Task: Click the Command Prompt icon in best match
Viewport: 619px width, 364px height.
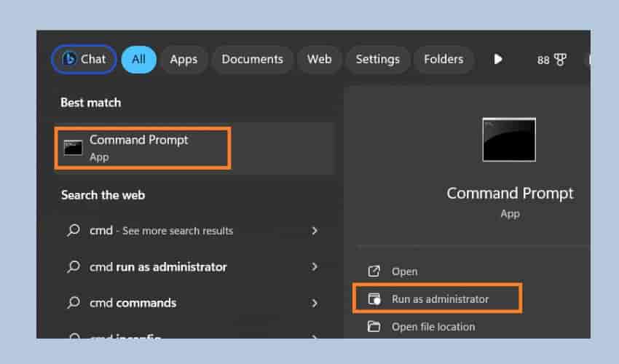Action: (x=73, y=148)
